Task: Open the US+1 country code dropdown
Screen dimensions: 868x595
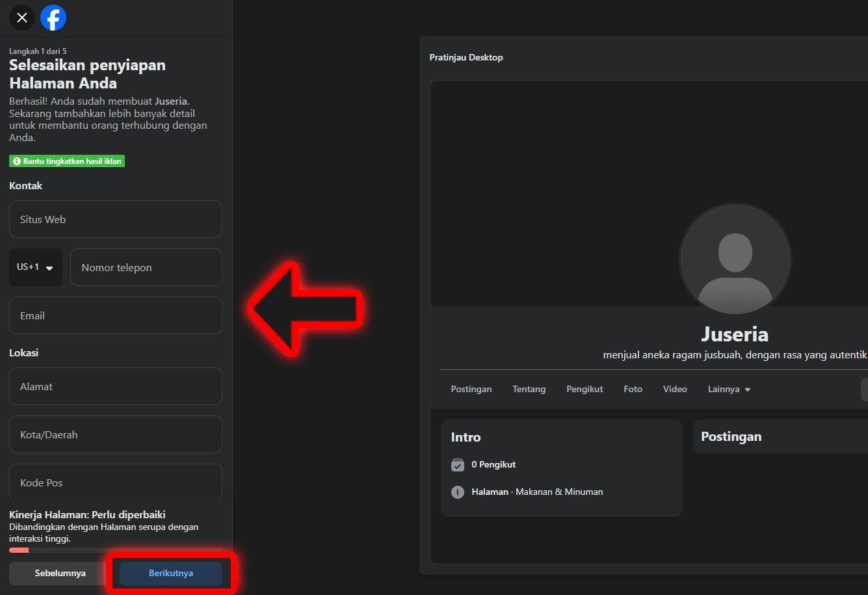Action: coord(36,267)
